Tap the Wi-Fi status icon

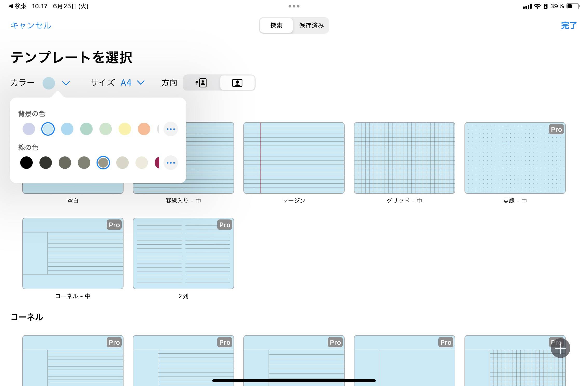[x=537, y=6]
